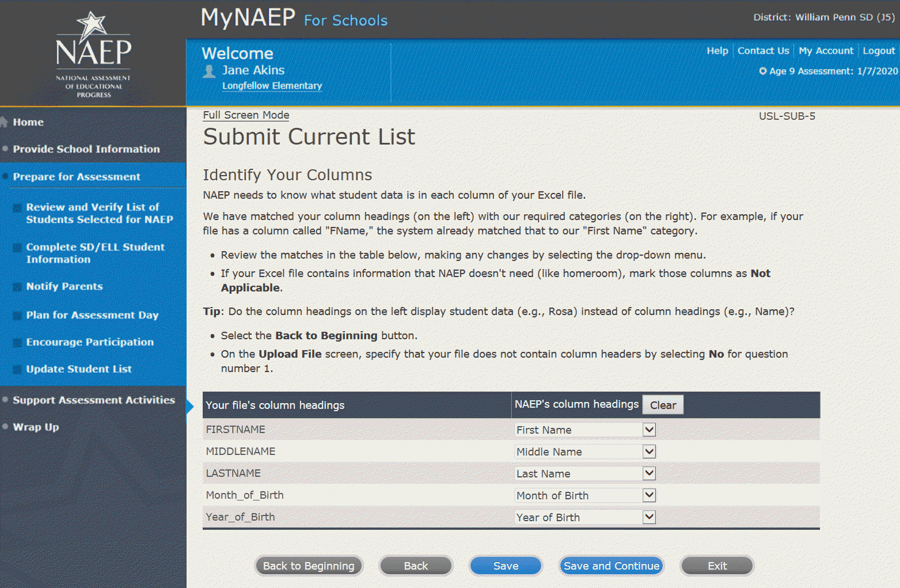900x588 pixels.
Task: Click Save and Continue button
Action: [x=612, y=566]
